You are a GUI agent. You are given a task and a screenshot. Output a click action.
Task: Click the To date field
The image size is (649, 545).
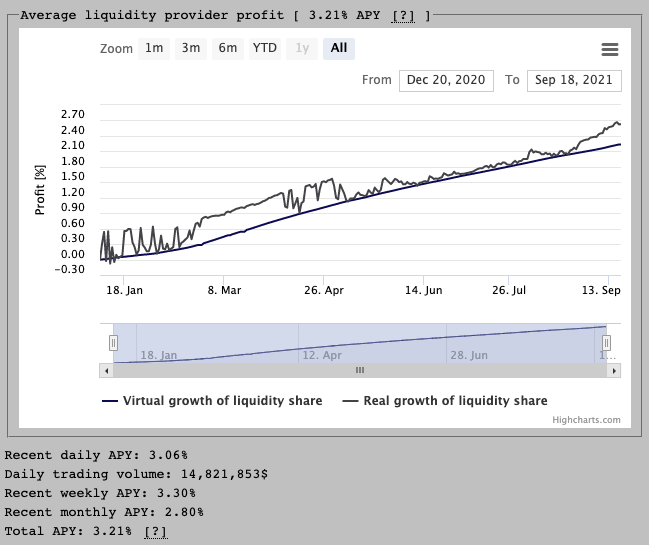coord(574,81)
